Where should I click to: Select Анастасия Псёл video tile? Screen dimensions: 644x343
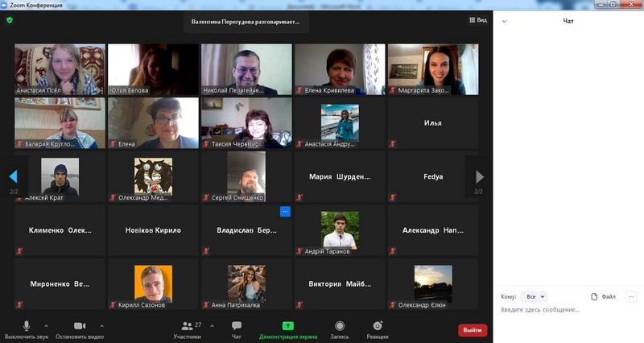point(60,69)
